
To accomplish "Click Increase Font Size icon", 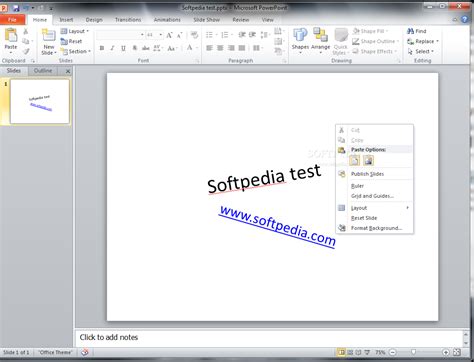I will 169,35.
